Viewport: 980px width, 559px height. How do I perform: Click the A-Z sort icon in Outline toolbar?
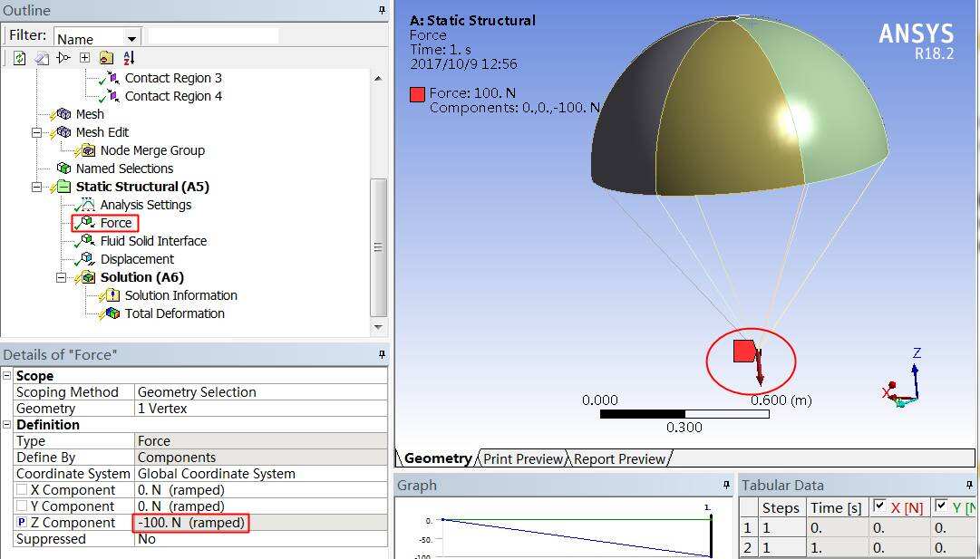coord(129,58)
